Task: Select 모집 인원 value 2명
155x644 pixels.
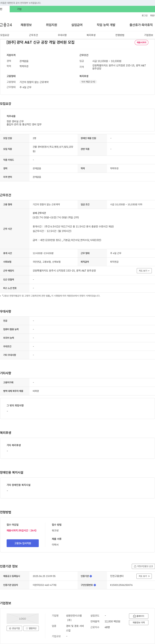Action: (34, 138)
